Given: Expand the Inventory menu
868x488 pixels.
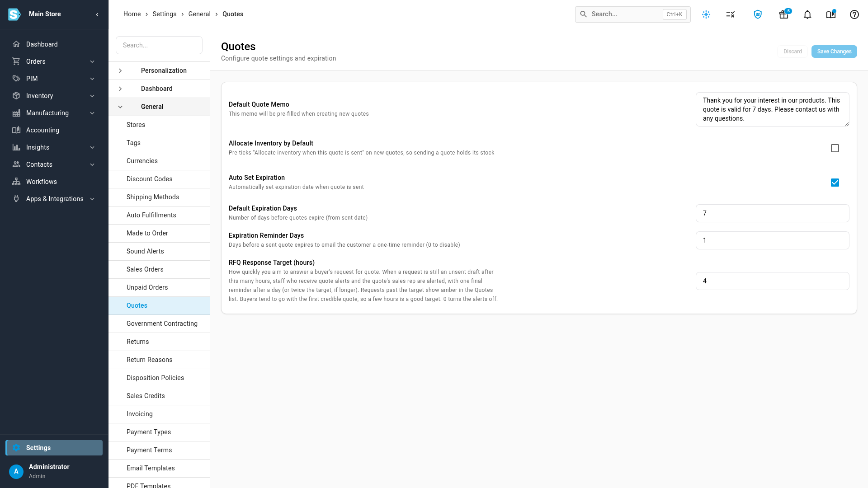Looking at the screenshot, I should tap(54, 96).
